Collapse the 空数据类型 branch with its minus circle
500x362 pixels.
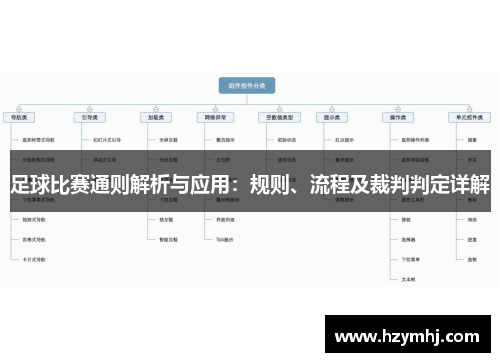[x=279, y=109]
